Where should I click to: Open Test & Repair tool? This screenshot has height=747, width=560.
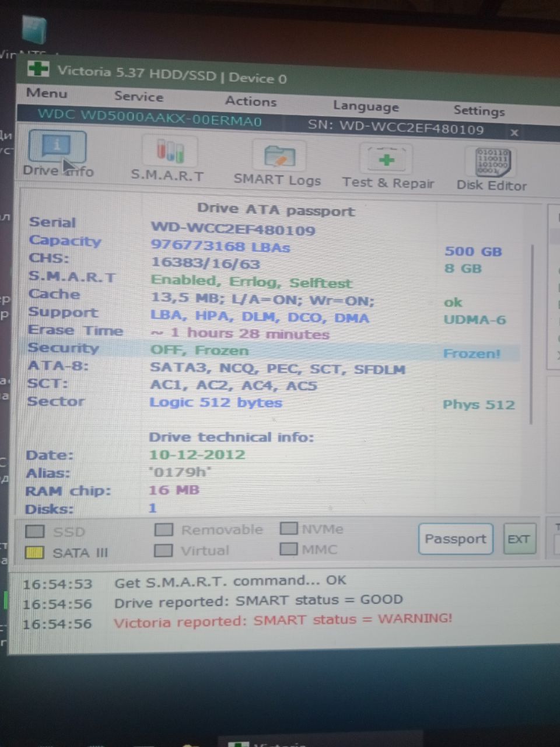(x=386, y=159)
